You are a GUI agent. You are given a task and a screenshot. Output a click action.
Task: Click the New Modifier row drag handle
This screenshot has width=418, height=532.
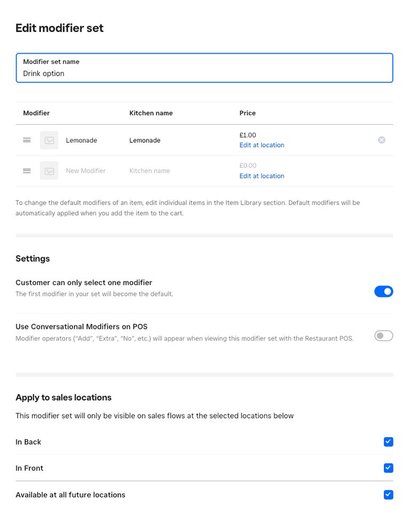coord(27,171)
